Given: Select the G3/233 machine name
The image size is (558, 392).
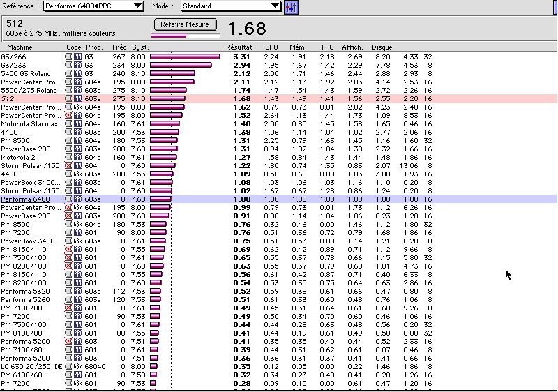Looking at the screenshot, I should 13,65.
